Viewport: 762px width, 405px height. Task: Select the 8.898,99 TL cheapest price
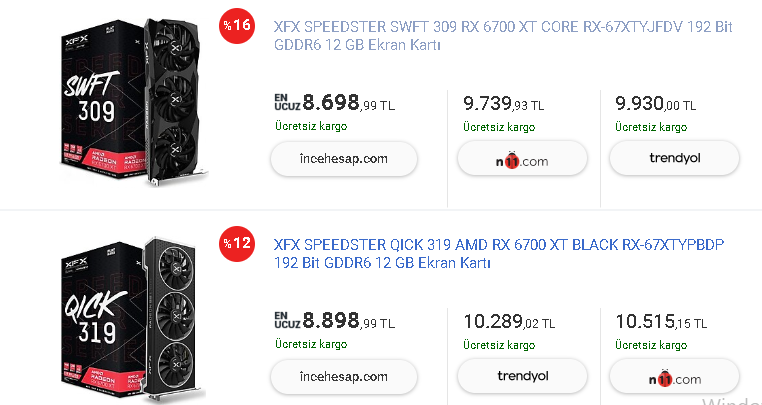(x=348, y=321)
